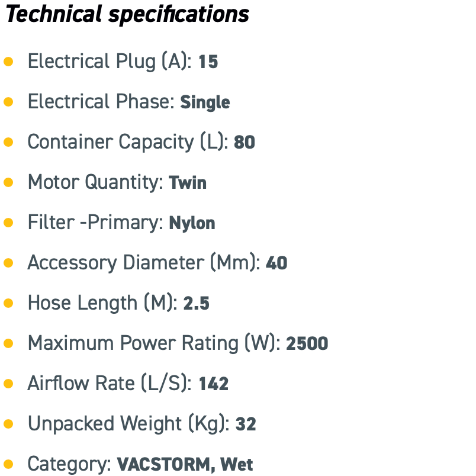Click the unpacked weight value 32
The height and width of the screenshot is (476, 476).
(246, 424)
